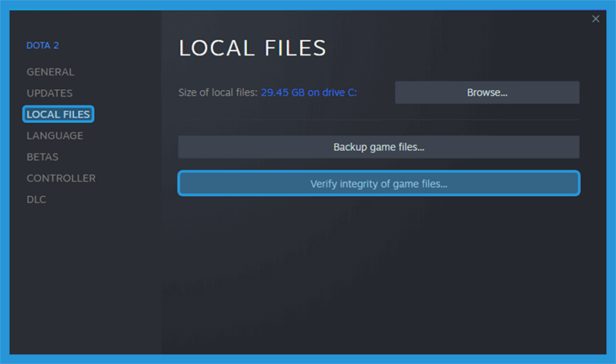
Task: Close the Dota 2 properties dialog
Action: click(595, 18)
